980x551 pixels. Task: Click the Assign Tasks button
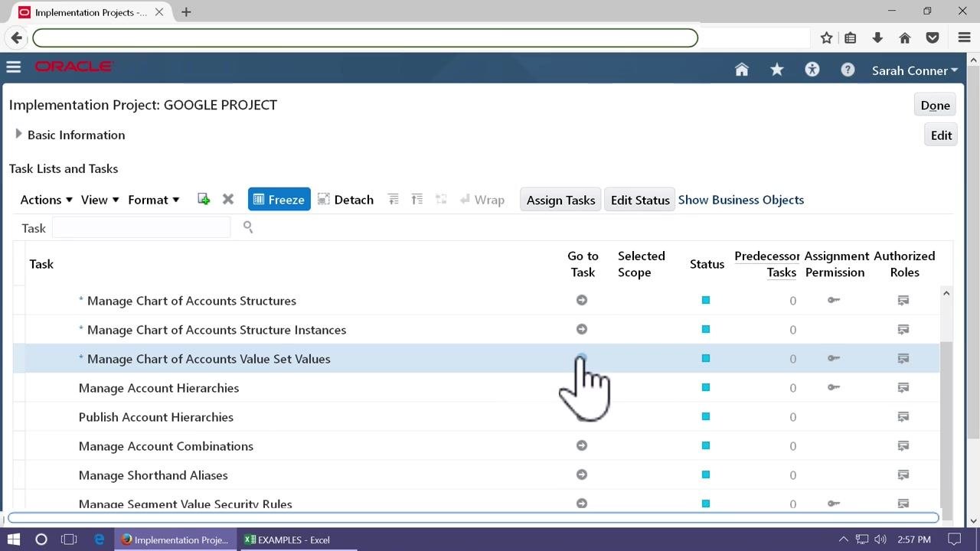(x=560, y=199)
